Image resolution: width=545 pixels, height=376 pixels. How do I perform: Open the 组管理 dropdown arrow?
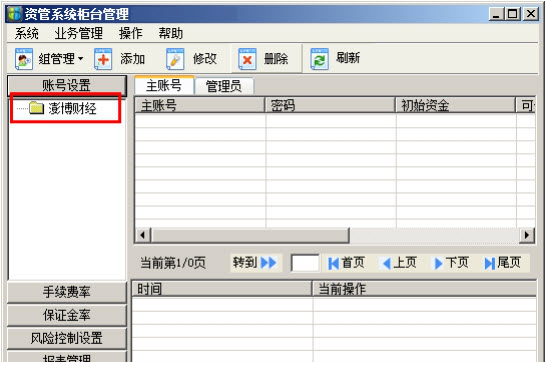[x=80, y=59]
